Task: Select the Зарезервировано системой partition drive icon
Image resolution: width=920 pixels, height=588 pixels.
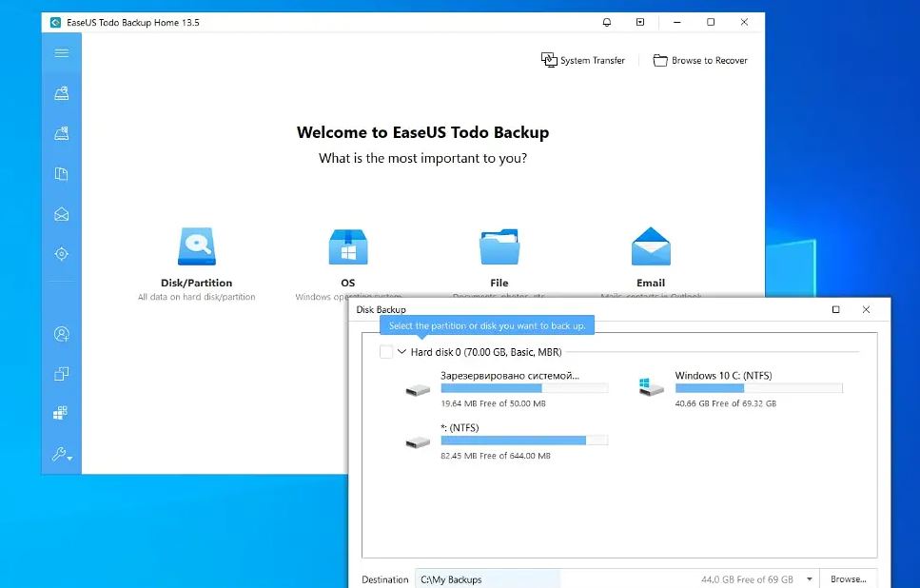Action: [418, 390]
